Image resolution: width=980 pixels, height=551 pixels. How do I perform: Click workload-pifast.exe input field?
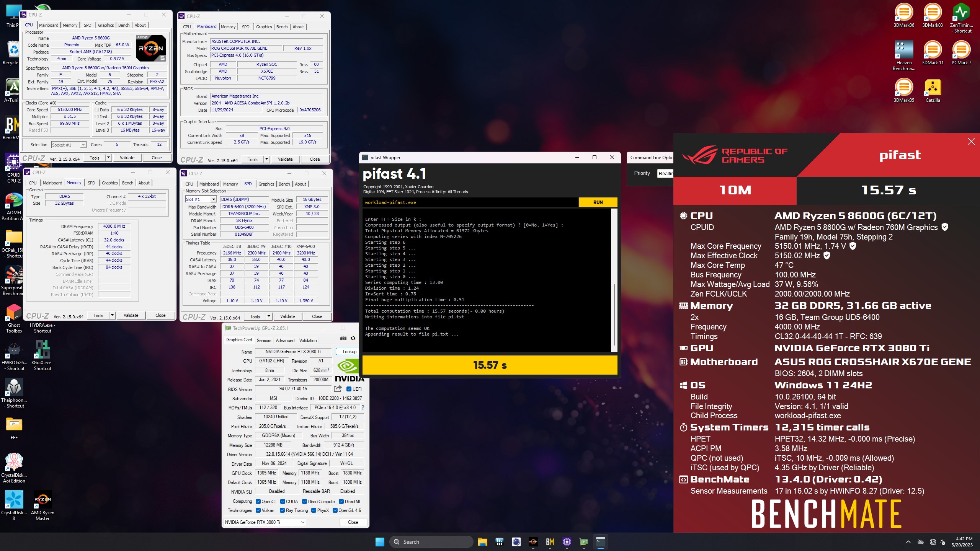[x=470, y=202]
